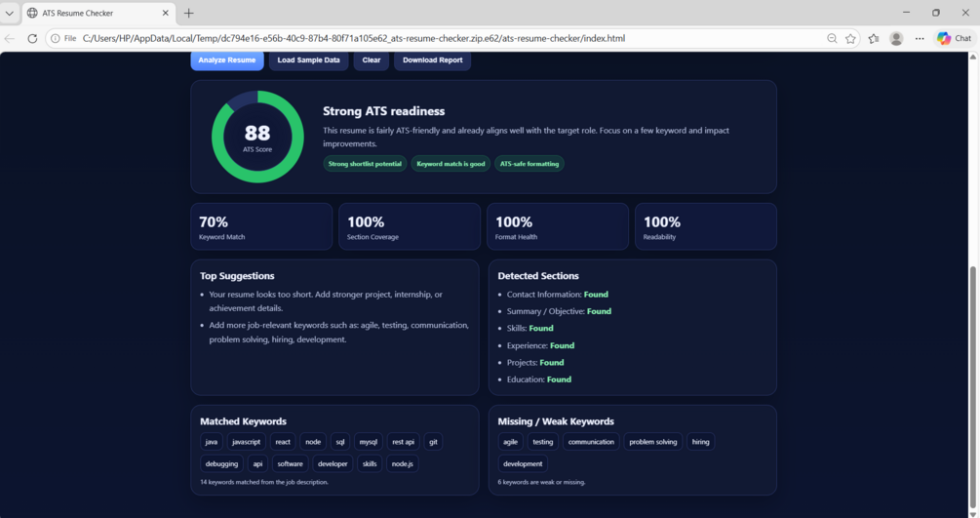980x518 pixels.
Task: Select the 100% Readability card
Action: (x=706, y=226)
